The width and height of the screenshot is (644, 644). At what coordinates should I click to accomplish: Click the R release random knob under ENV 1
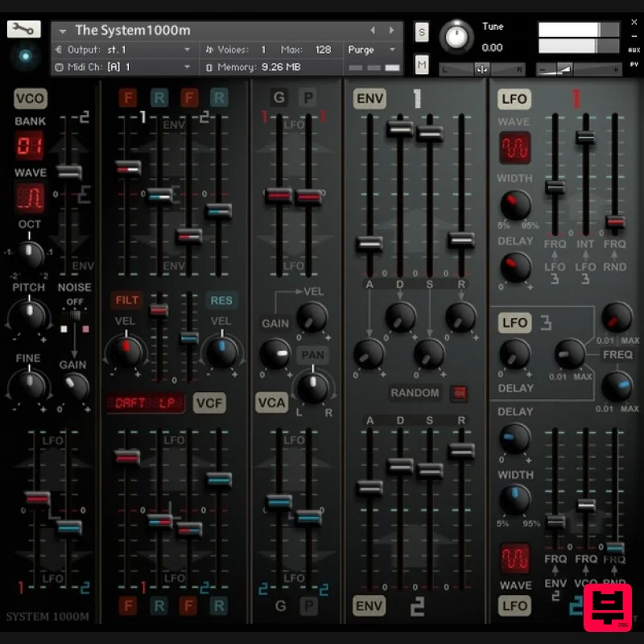click(460, 317)
